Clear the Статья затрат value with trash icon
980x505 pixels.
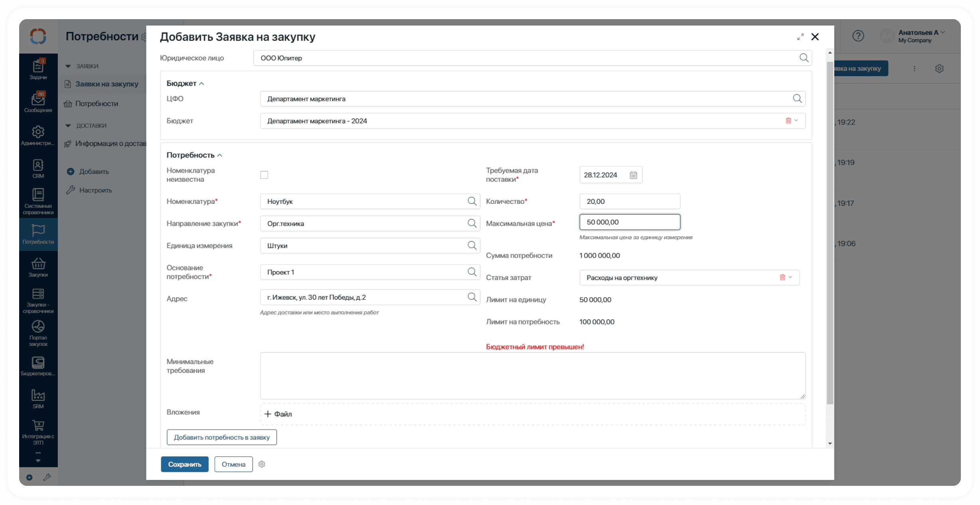[x=782, y=277]
